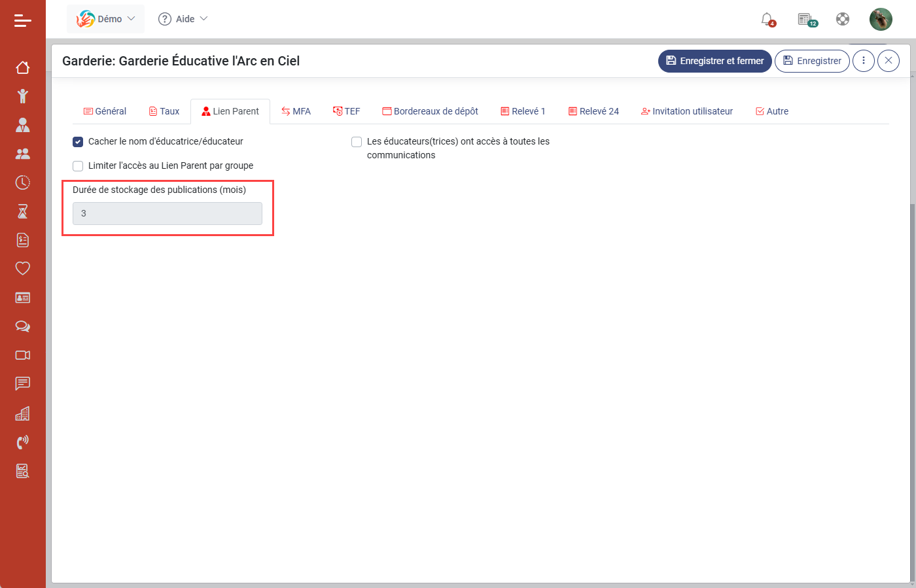
Task: Open the three-dot more options button
Action: (864, 61)
